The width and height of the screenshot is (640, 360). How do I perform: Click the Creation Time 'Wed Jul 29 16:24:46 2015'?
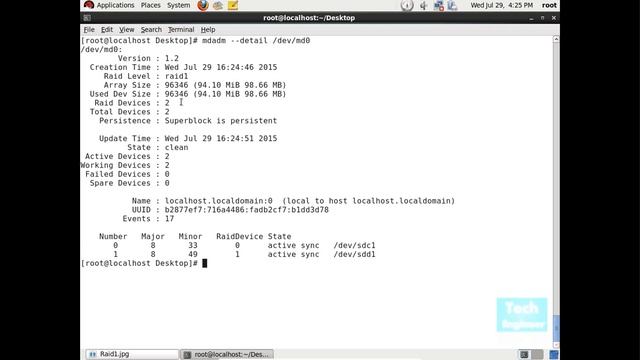click(221, 67)
